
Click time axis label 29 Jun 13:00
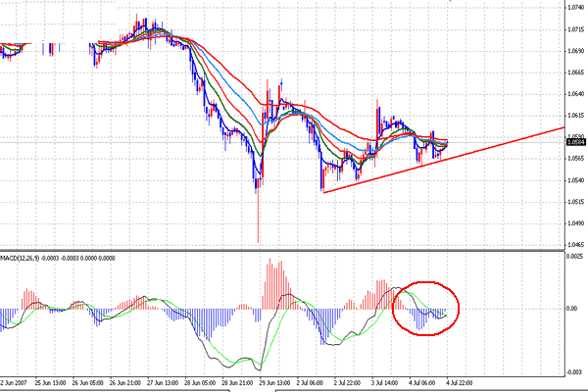tap(274, 383)
